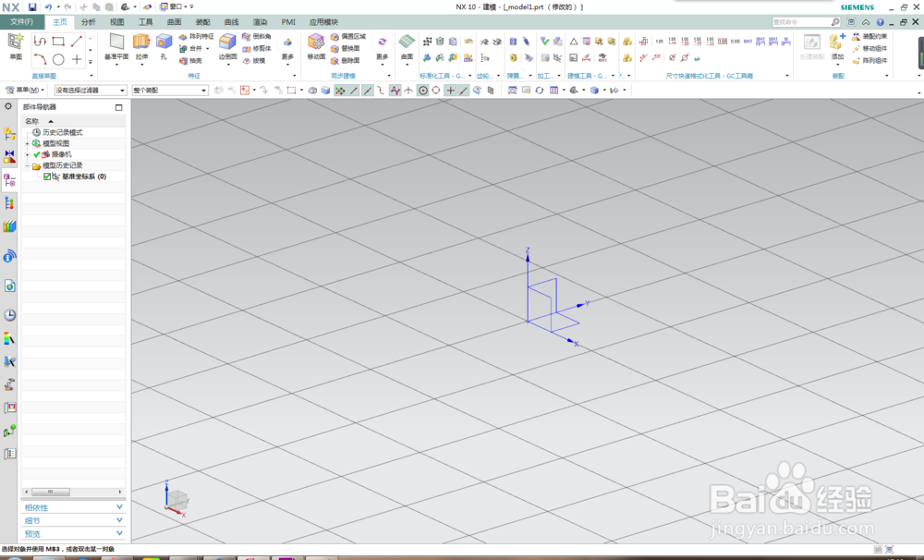
Task: Switch to the 曲面 ribbon tab
Action: click(175, 22)
